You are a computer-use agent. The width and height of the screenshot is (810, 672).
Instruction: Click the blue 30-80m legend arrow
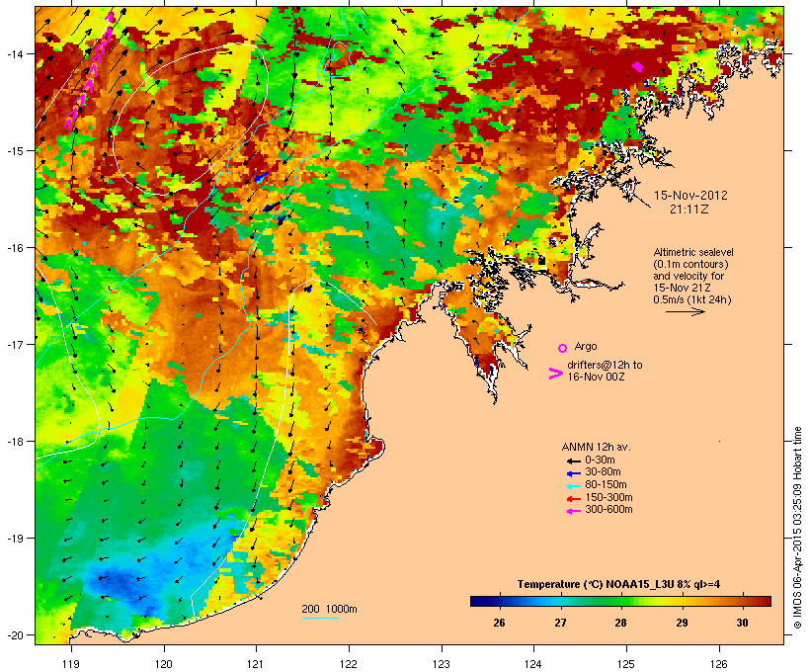click(x=573, y=473)
